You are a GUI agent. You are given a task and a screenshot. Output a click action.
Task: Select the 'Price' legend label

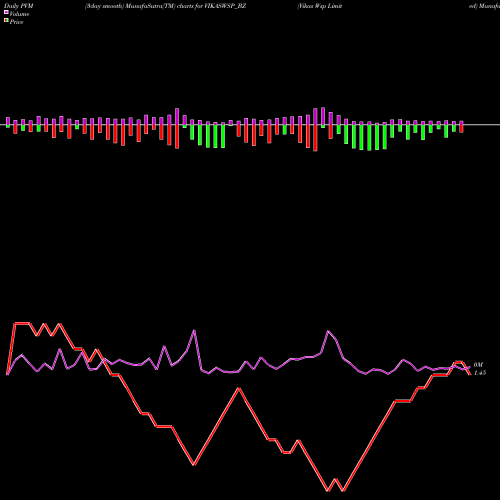coord(16,22)
